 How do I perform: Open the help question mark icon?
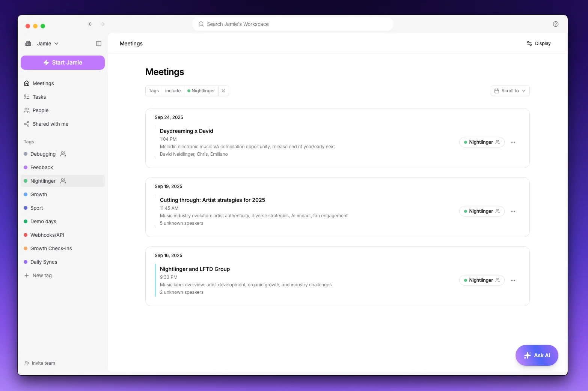(556, 24)
